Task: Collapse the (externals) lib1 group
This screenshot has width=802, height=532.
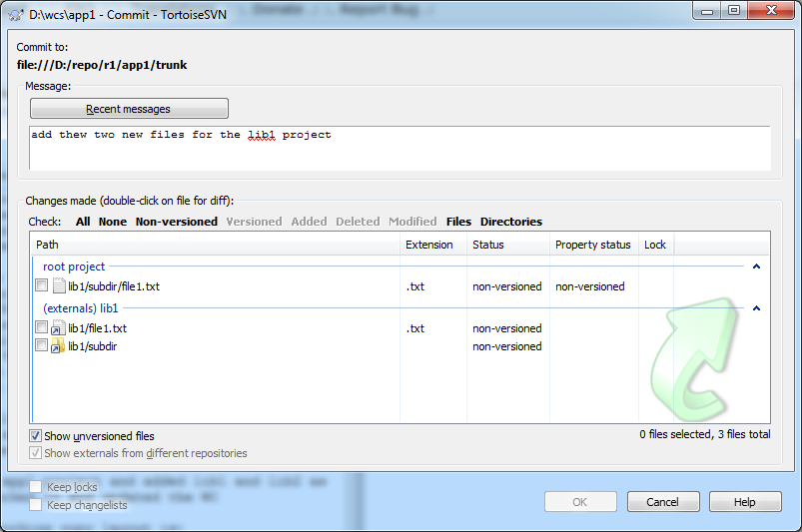Action: tap(756, 308)
